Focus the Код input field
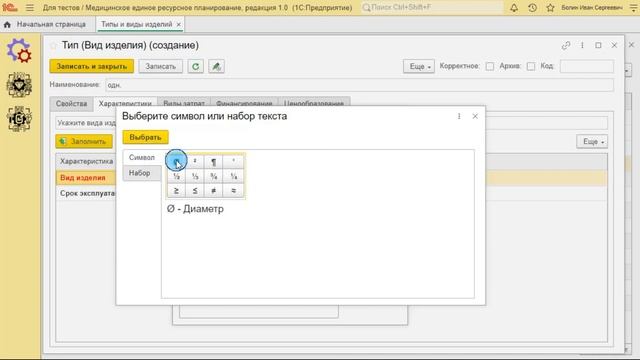The height and width of the screenshot is (360, 640). tap(587, 66)
